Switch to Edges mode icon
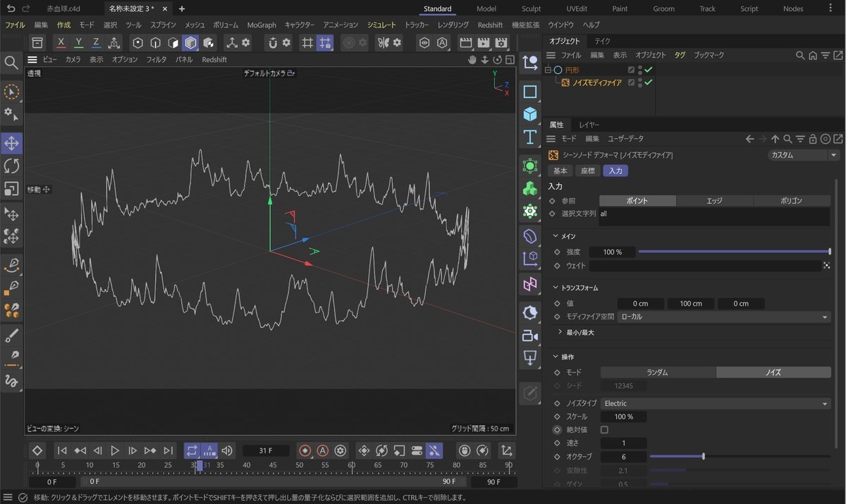Viewport: 846px width, 504px height. pos(155,42)
